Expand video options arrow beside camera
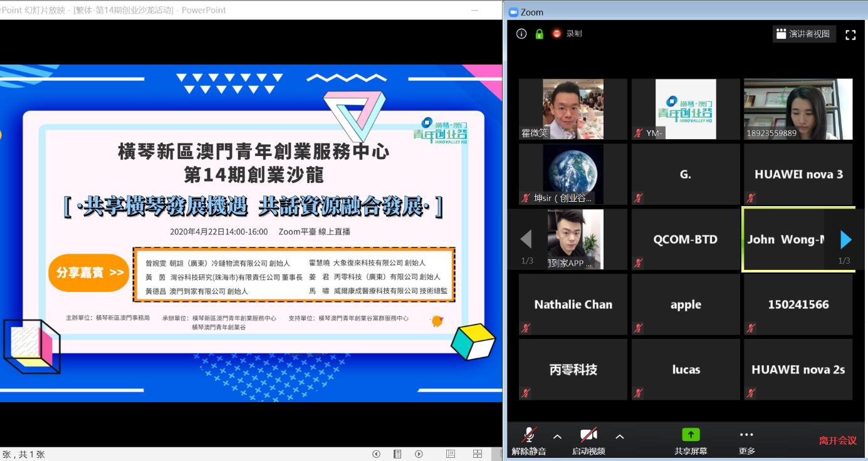 click(620, 437)
